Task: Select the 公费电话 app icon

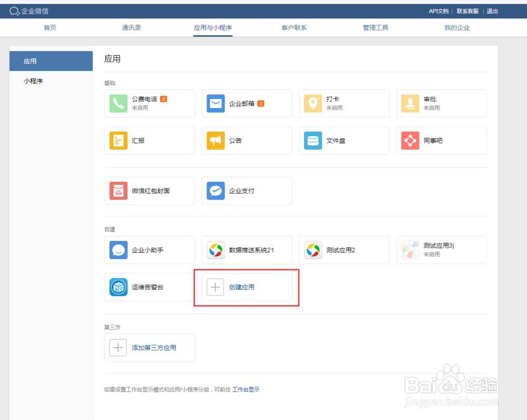Action: 150,103
